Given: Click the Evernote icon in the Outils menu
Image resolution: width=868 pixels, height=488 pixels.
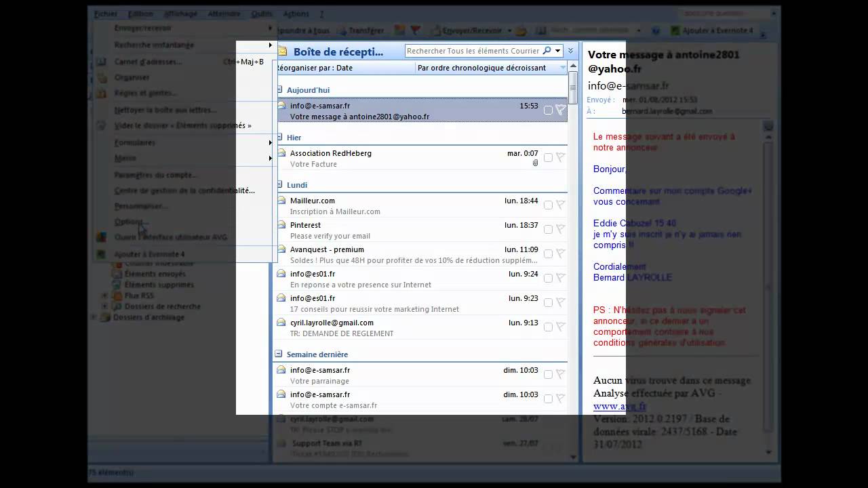Looking at the screenshot, I should 102,254.
